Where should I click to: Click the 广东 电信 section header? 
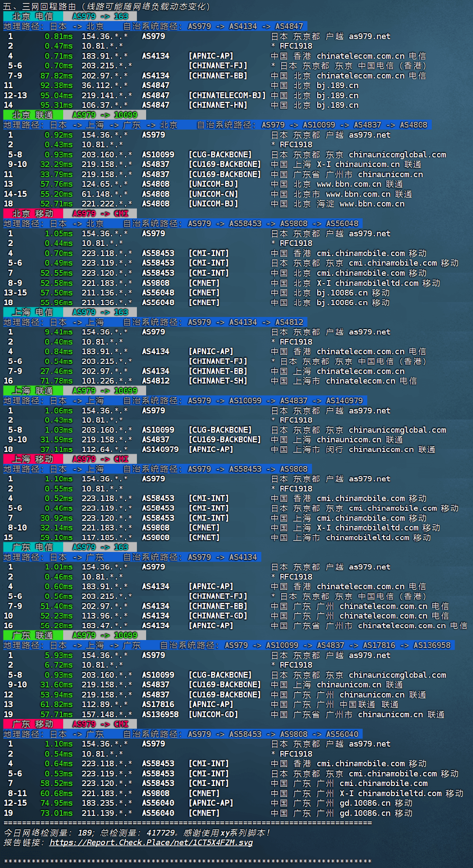[33, 547]
